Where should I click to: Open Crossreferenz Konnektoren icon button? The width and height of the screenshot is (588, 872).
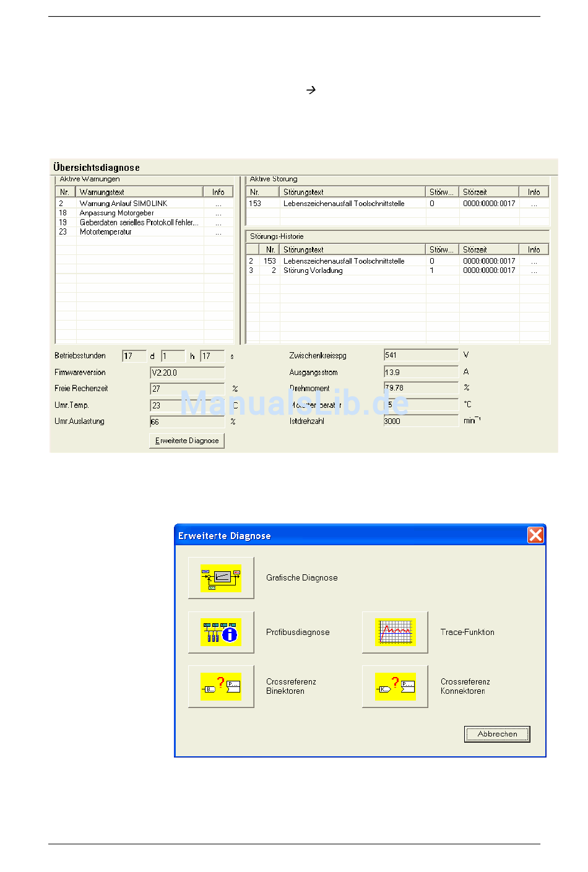click(395, 686)
